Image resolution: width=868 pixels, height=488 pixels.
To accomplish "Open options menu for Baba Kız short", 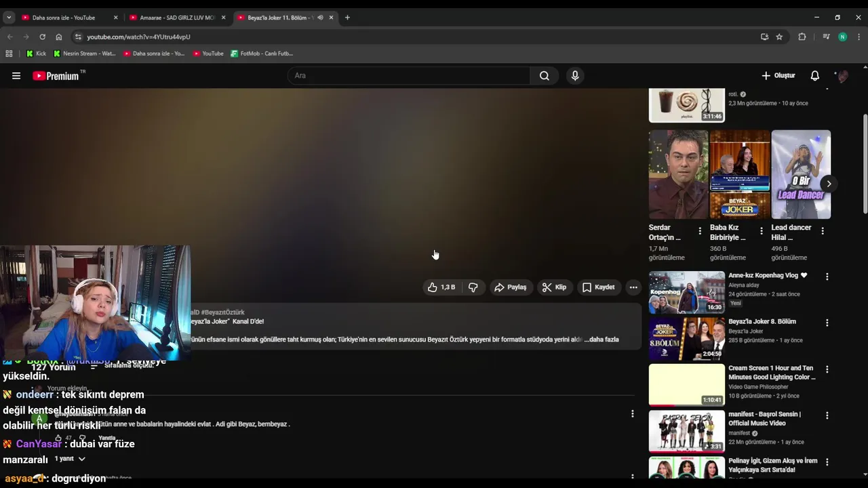I will (762, 231).
